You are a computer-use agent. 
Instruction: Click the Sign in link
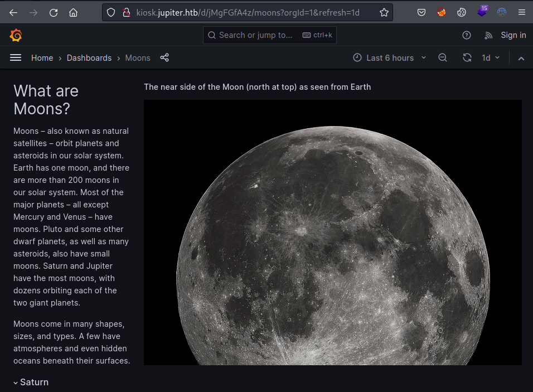513,35
